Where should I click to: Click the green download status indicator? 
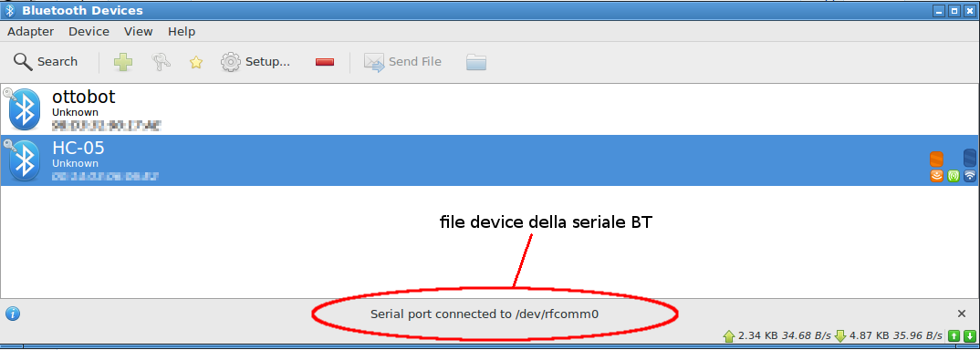coord(969,336)
